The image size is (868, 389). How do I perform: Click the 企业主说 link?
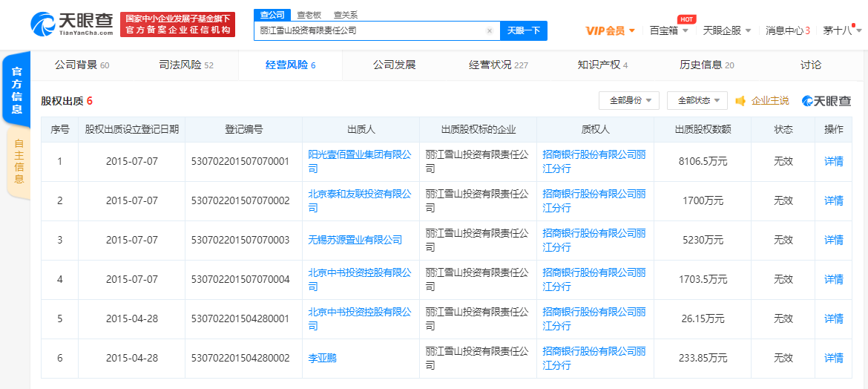point(770,101)
